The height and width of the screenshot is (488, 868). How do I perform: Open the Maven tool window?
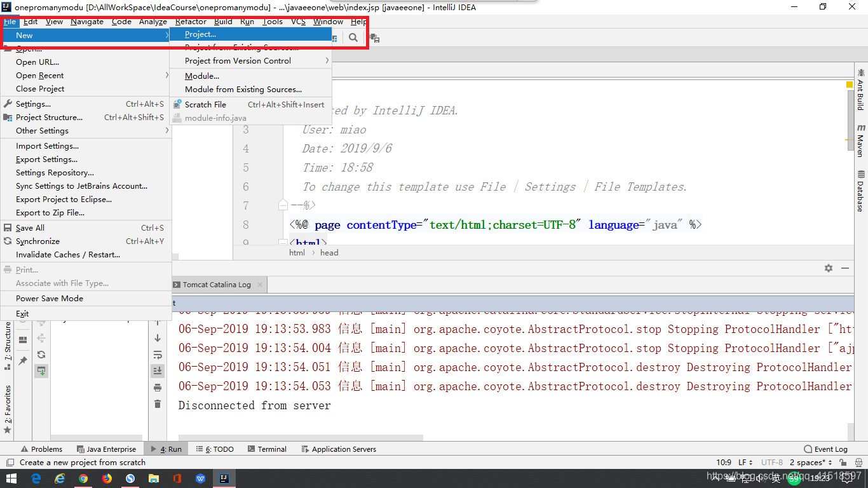(x=860, y=140)
